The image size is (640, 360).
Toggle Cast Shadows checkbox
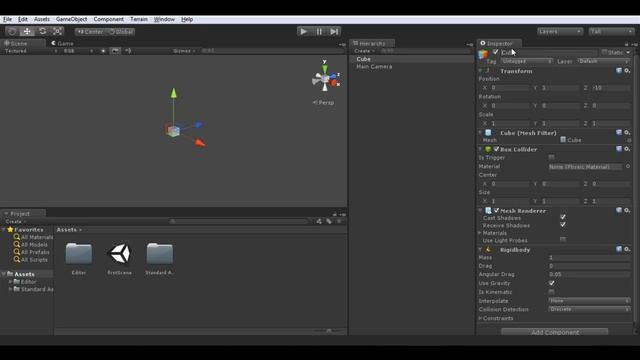tap(563, 217)
